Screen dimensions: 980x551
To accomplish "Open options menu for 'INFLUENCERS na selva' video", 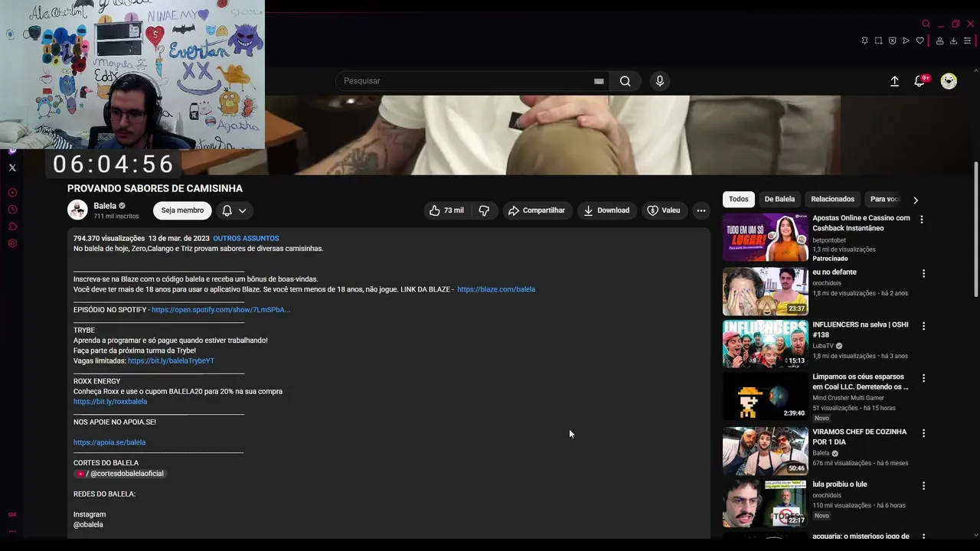I will [x=923, y=326].
